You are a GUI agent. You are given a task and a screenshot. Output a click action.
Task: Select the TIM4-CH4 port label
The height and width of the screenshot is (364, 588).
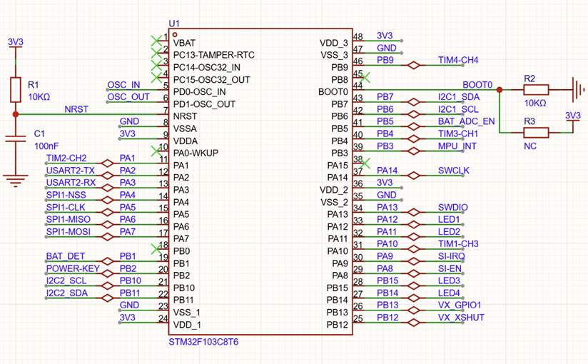458,60
